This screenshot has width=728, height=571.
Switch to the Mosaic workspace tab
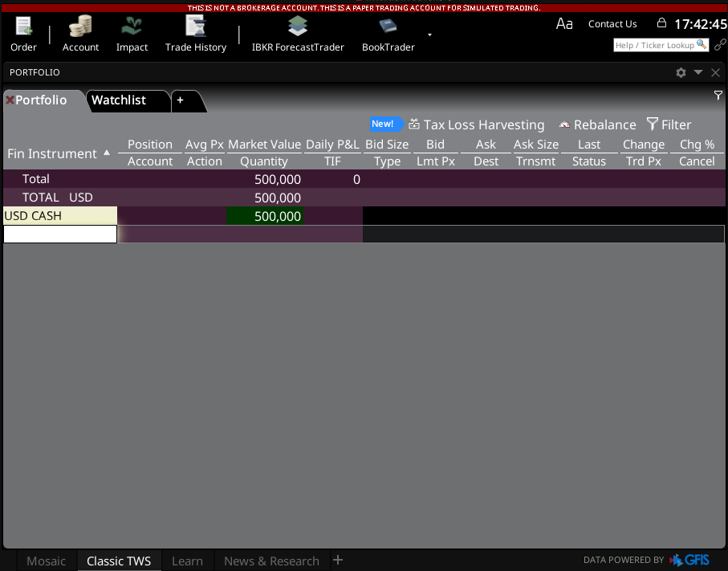tap(46, 561)
